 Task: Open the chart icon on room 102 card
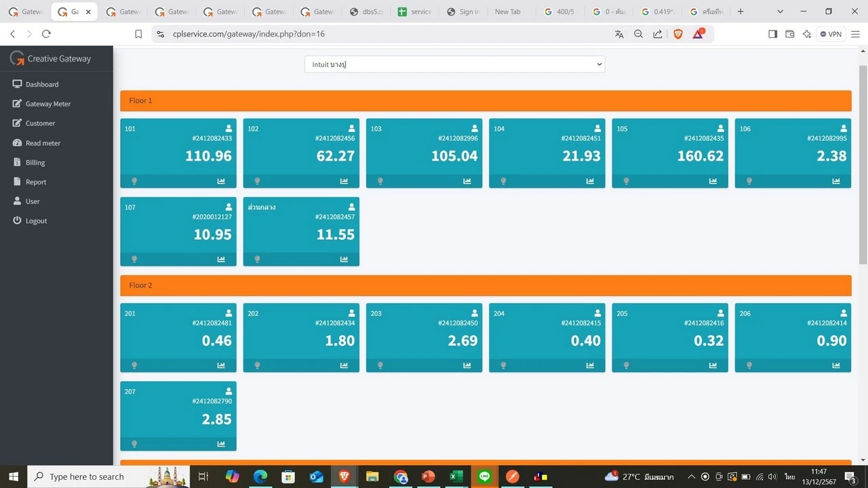tap(344, 181)
